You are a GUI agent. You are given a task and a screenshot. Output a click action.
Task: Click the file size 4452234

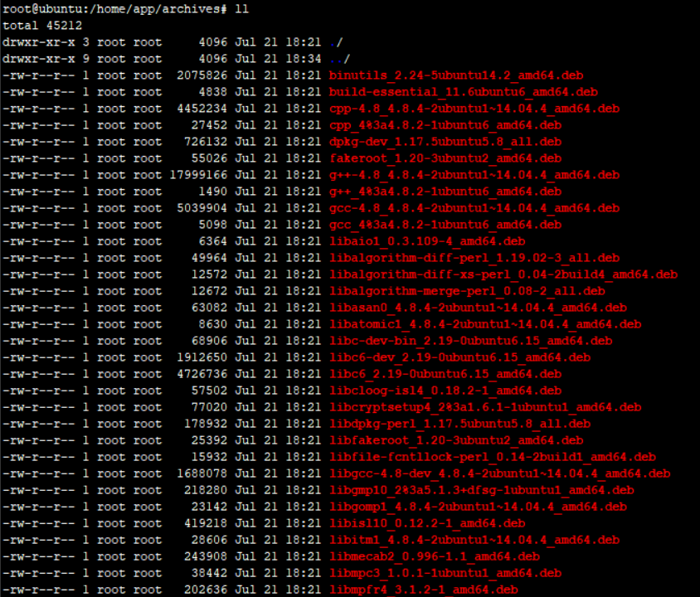pyautogui.click(x=202, y=109)
